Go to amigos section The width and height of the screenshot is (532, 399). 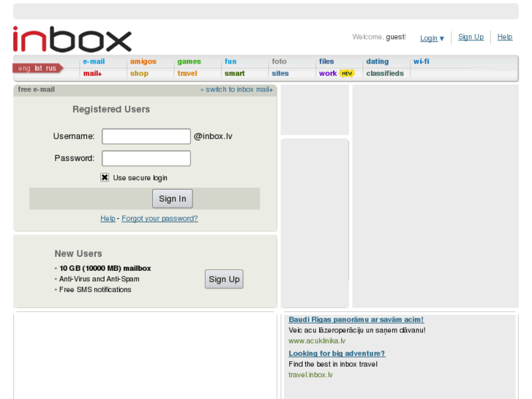tap(143, 61)
